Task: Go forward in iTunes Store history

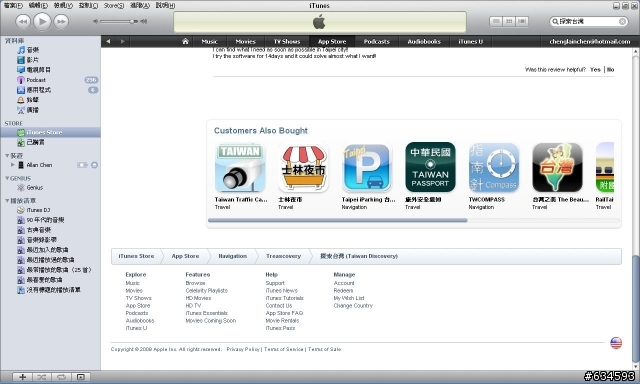Action: coord(122,41)
